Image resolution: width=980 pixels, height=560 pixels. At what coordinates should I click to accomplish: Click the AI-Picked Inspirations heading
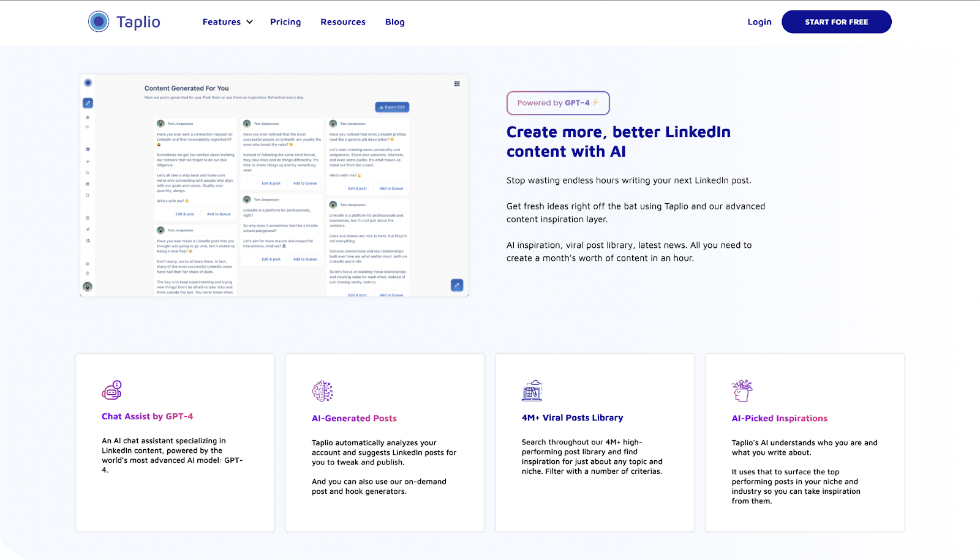tap(780, 419)
